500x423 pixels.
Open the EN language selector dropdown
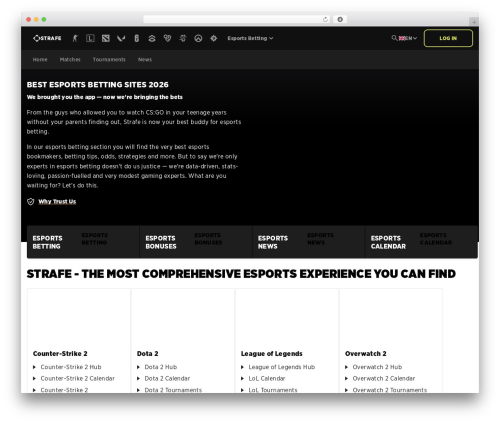[408, 38]
